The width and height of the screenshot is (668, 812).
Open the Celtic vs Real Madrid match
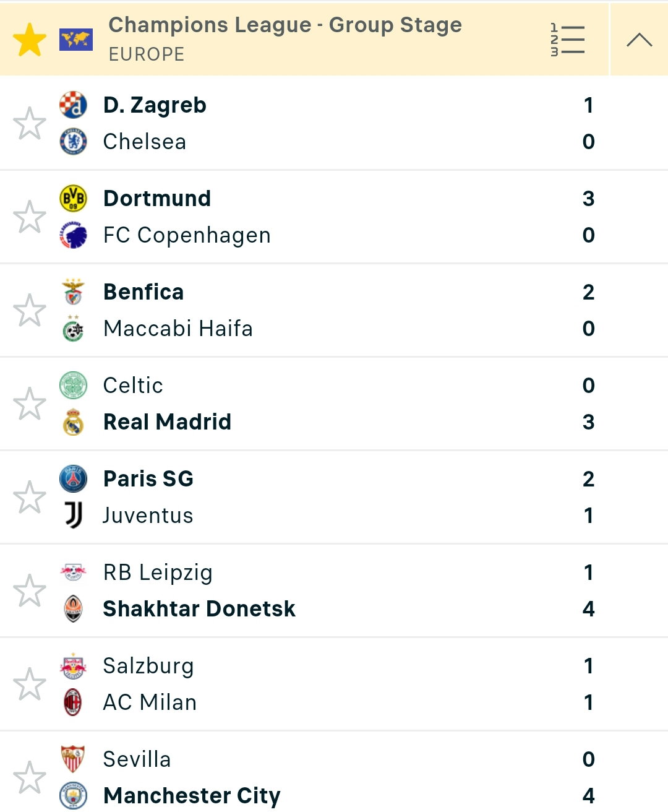click(334, 404)
